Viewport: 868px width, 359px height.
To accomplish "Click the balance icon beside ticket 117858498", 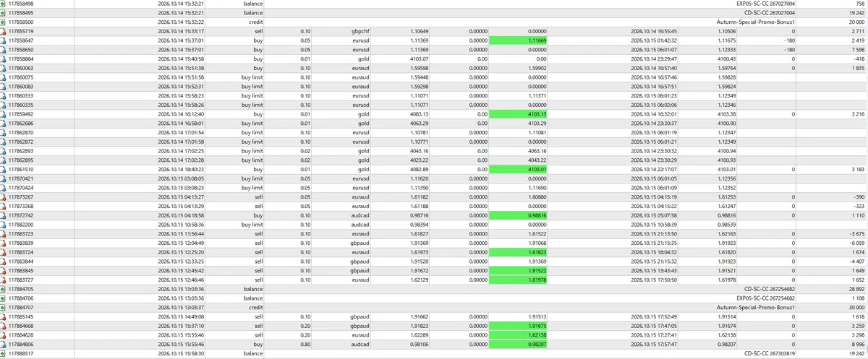I will [x=4, y=4].
